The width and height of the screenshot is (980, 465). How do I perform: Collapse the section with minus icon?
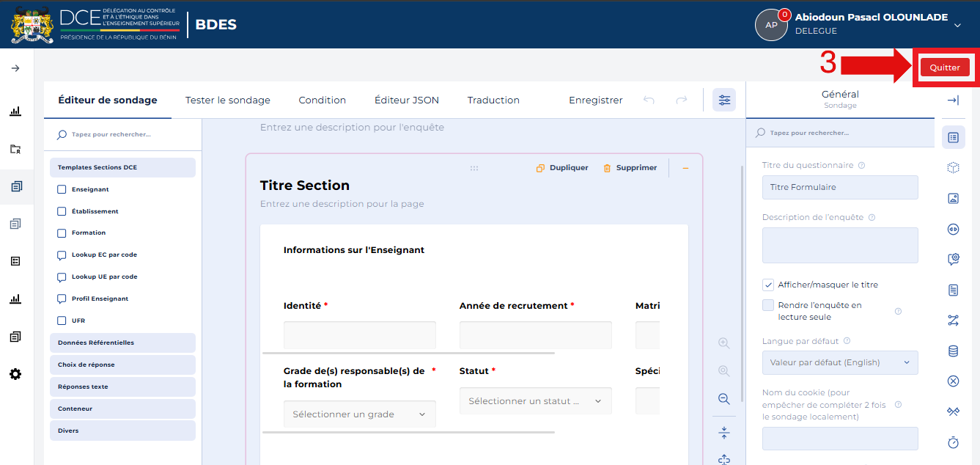coord(685,168)
